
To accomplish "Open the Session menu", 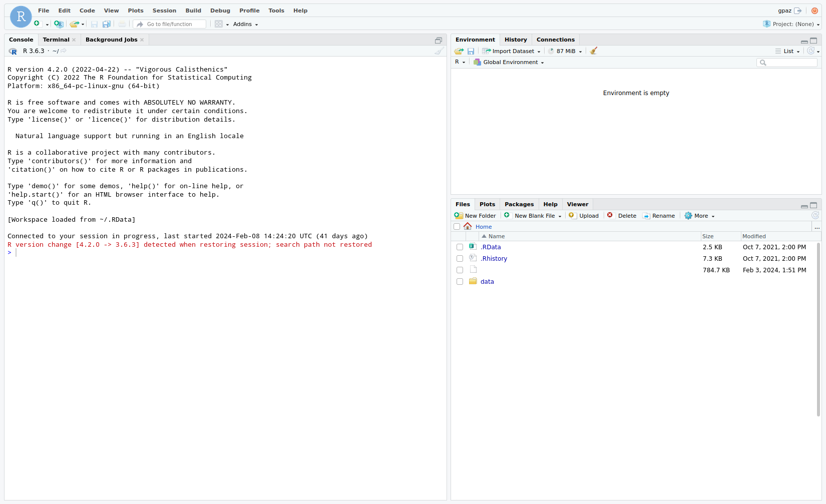I will (x=164, y=11).
